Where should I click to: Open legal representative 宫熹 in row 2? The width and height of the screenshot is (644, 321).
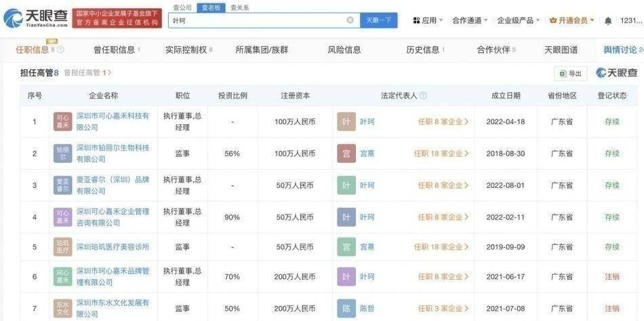tap(367, 153)
